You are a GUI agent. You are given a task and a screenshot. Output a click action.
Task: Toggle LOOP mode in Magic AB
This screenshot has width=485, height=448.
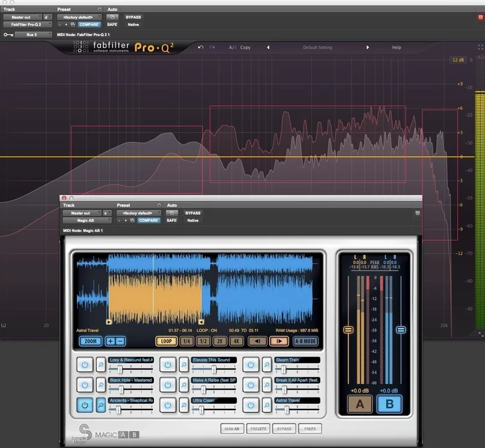point(166,341)
